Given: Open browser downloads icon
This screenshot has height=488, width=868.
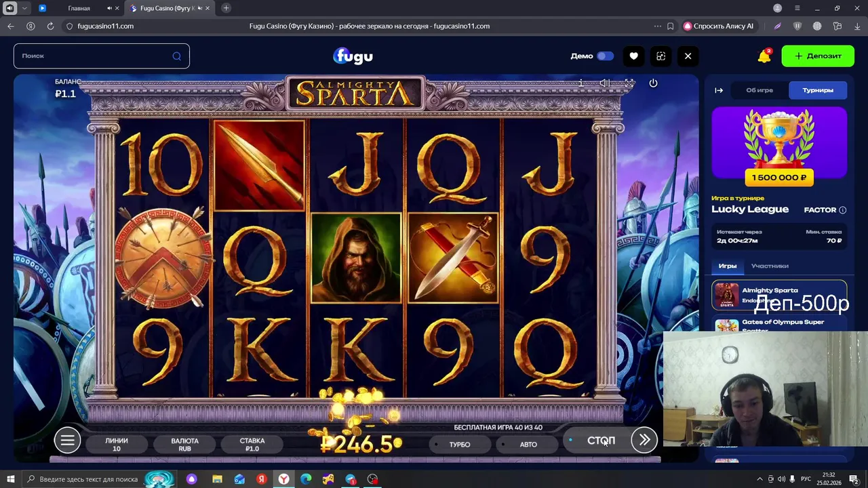Looking at the screenshot, I should click(856, 26).
